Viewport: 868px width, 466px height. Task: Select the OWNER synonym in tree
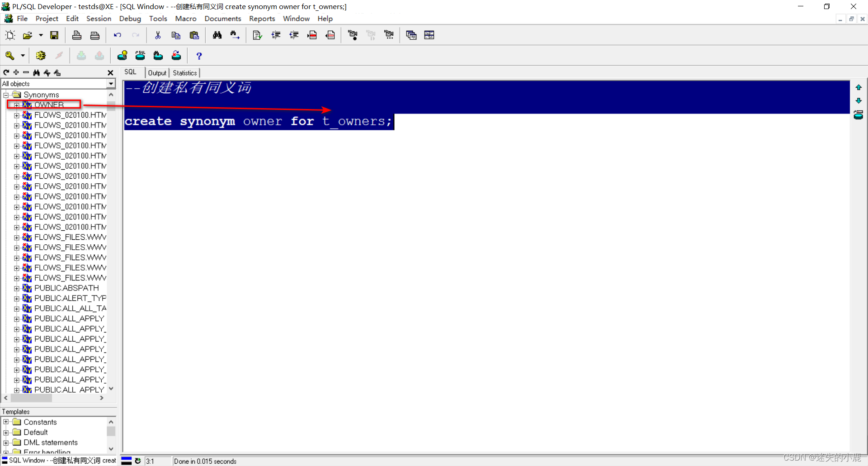(49, 105)
